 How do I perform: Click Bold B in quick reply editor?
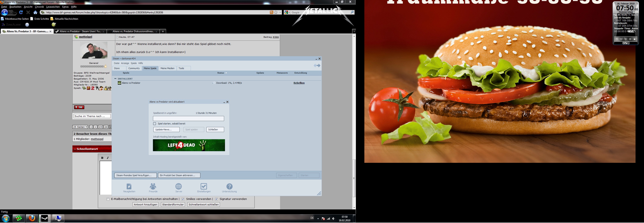click(x=102, y=158)
